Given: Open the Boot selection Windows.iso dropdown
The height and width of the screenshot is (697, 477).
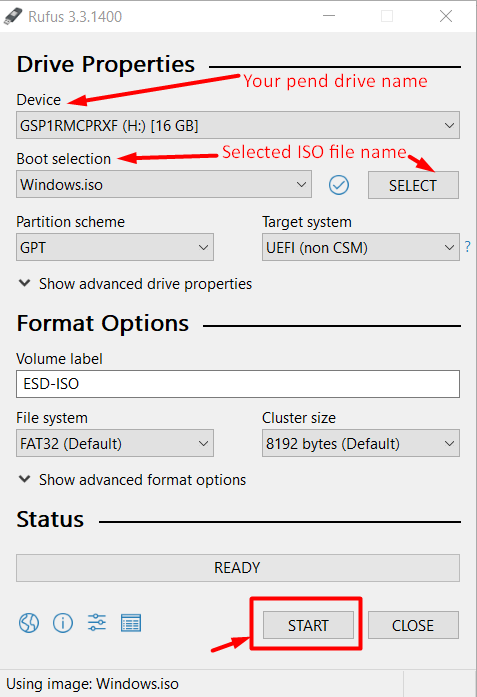Looking at the screenshot, I should (164, 184).
